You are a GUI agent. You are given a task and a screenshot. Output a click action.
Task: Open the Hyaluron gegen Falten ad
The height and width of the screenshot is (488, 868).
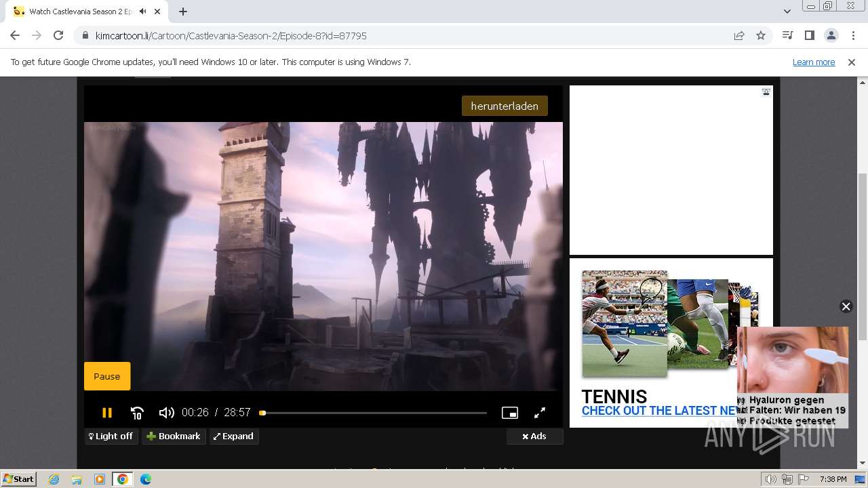pos(793,377)
